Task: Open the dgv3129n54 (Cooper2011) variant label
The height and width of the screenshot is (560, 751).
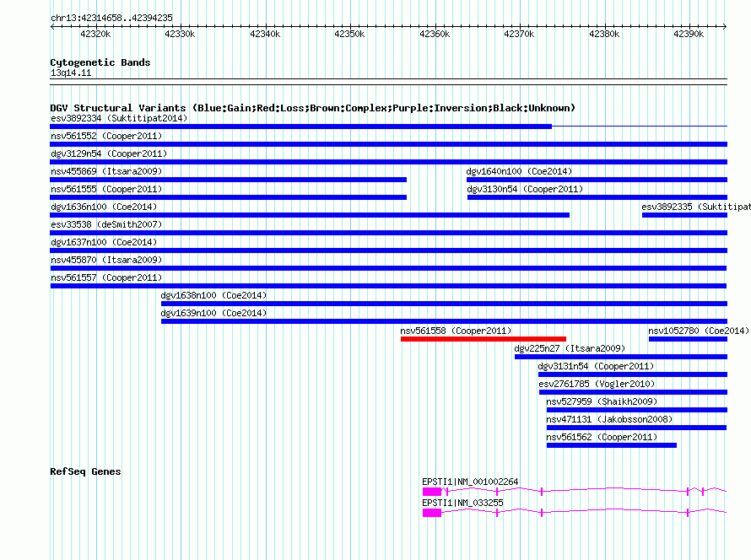Action: click(109, 153)
